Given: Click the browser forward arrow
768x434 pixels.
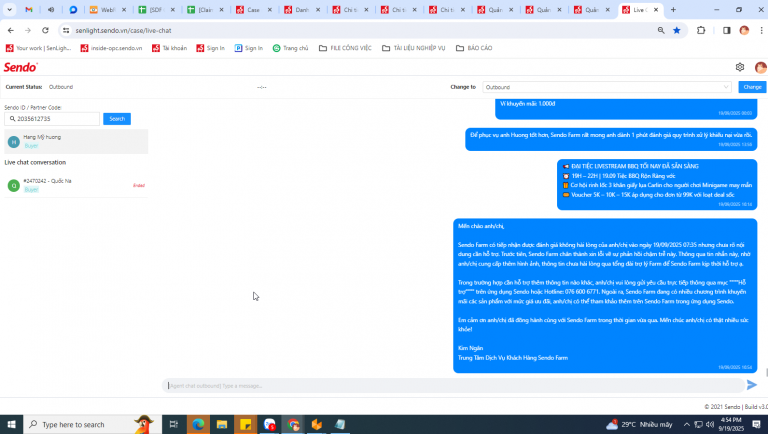Looking at the screenshot, I should pyautogui.click(x=28, y=30).
